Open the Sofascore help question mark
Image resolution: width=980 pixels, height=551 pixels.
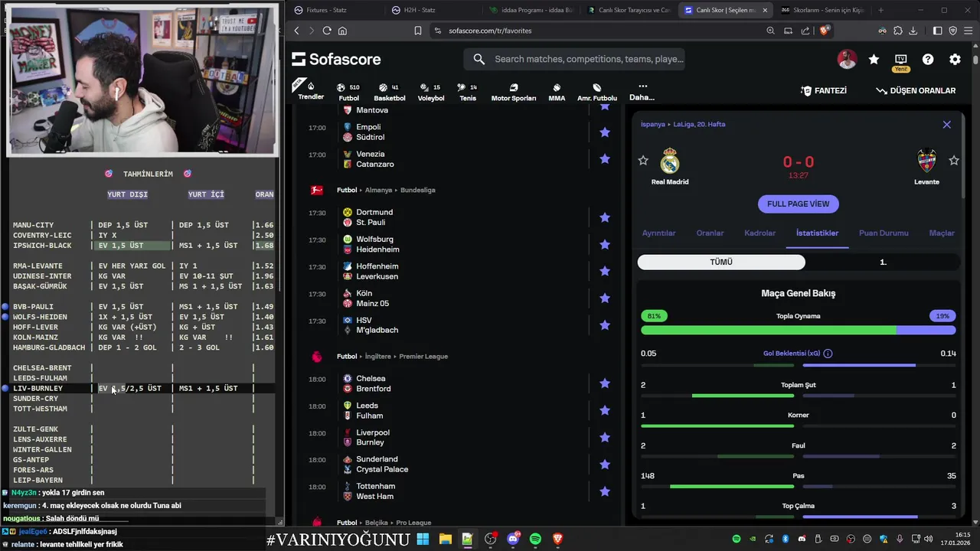coord(928,60)
